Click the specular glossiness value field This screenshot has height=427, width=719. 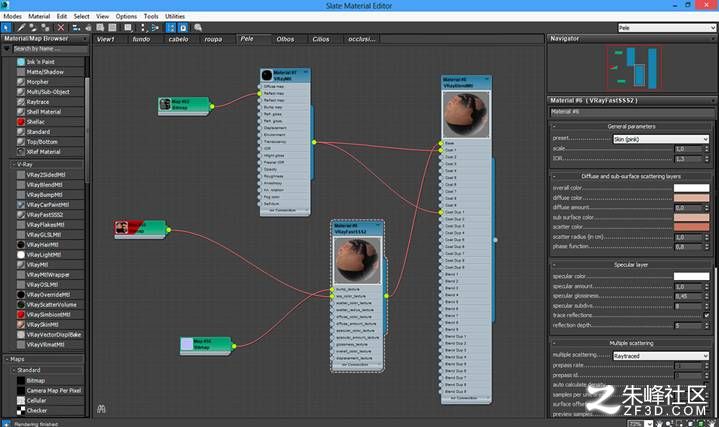[688, 296]
